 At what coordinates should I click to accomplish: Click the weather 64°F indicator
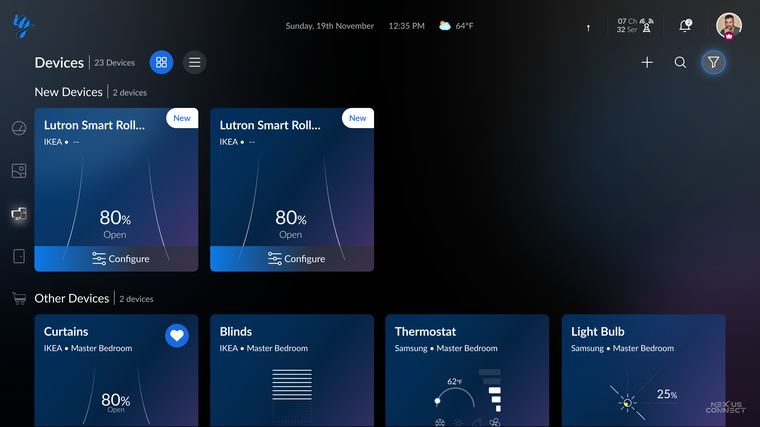456,26
